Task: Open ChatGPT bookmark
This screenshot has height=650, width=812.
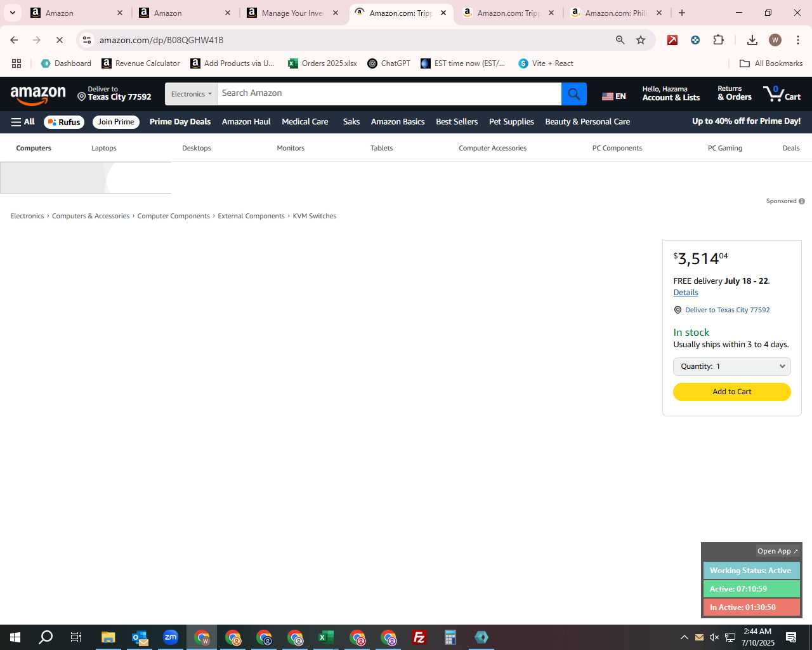Action: coord(389,63)
